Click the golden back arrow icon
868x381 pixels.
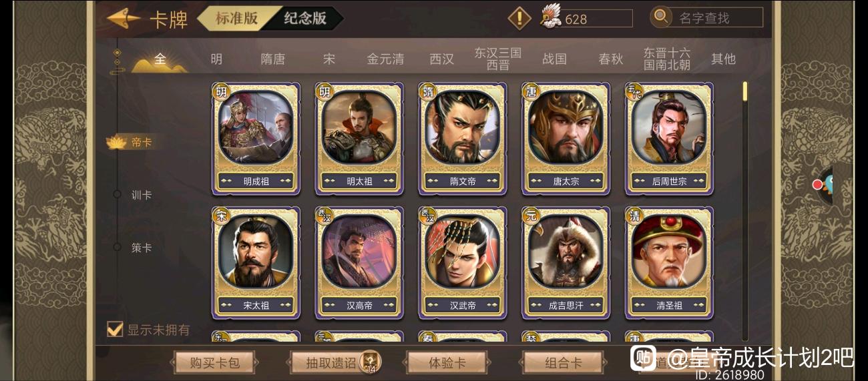coord(124,19)
